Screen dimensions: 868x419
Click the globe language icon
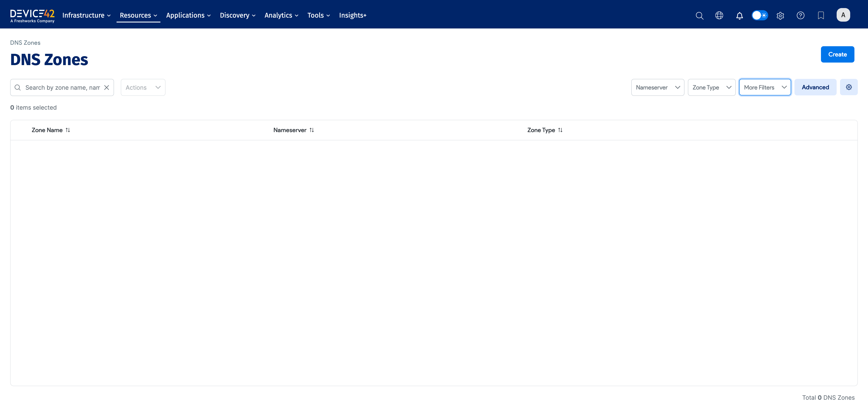pyautogui.click(x=719, y=15)
